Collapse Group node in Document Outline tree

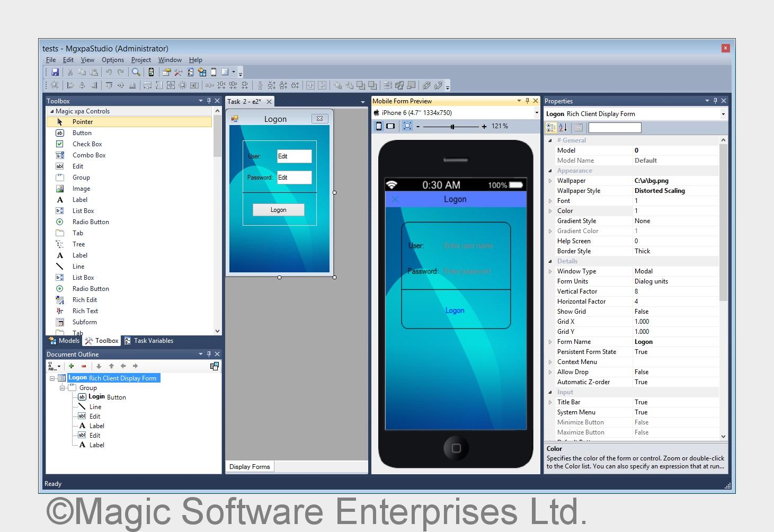coord(62,388)
